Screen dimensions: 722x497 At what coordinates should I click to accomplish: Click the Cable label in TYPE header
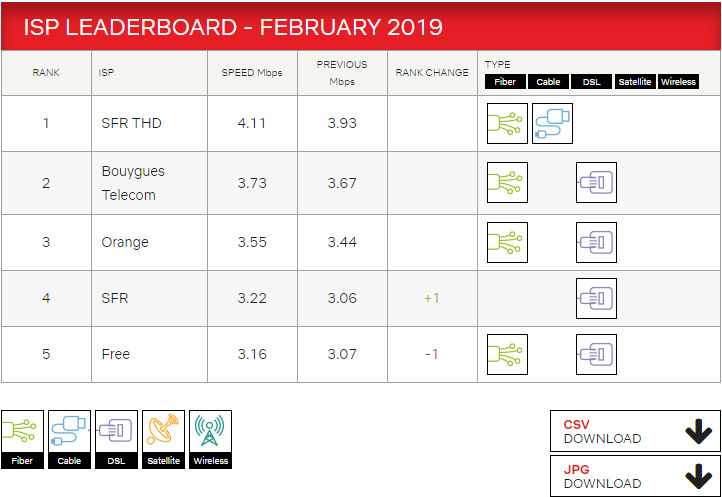coord(548,82)
